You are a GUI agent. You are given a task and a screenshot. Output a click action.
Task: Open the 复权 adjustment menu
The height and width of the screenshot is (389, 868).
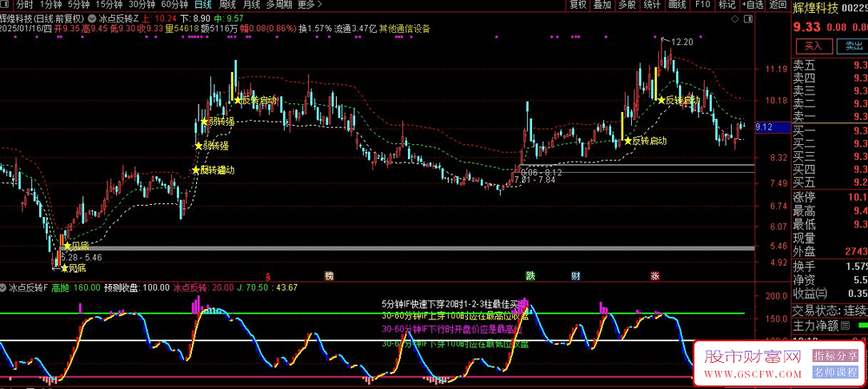[x=578, y=5]
